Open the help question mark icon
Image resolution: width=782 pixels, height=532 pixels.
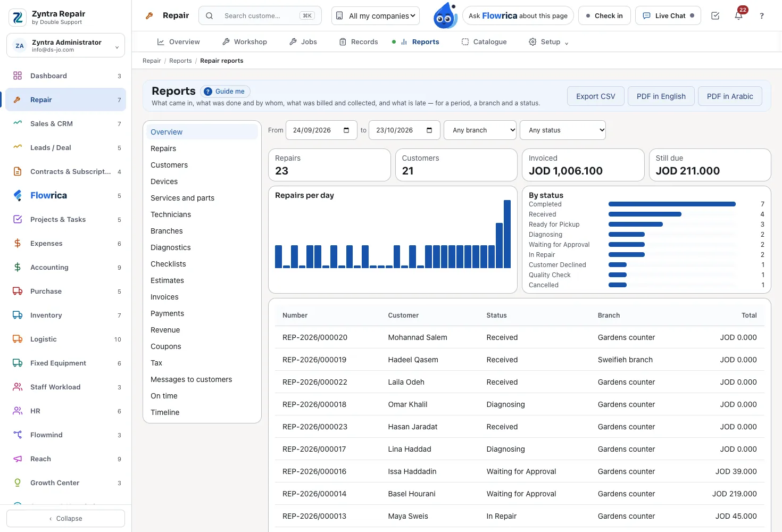coord(762,16)
